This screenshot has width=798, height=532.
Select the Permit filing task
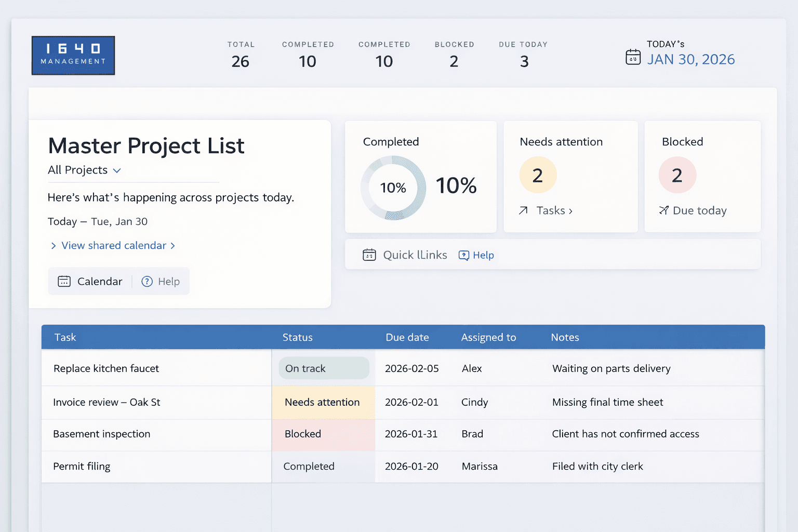[x=82, y=466]
